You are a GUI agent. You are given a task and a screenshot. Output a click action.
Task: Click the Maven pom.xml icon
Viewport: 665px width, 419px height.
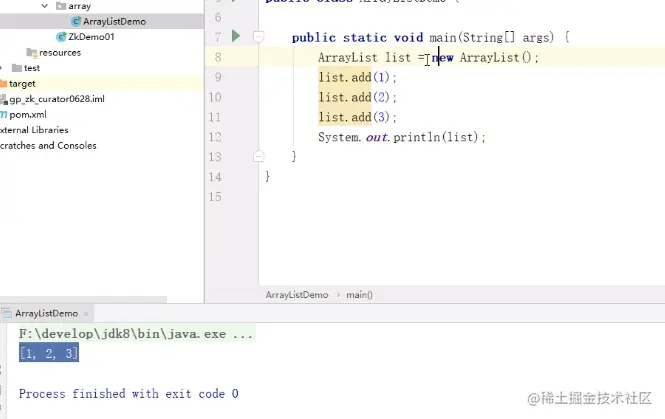(x=3, y=115)
